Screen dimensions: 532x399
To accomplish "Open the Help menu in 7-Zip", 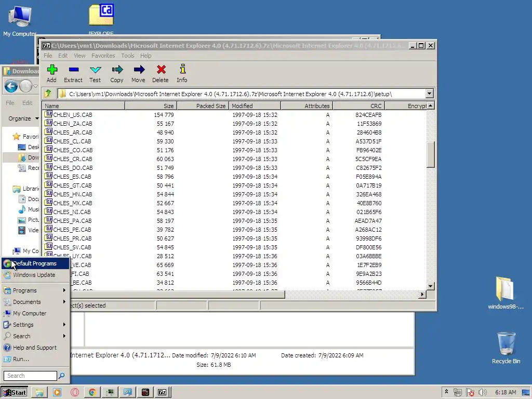I will coord(146,56).
